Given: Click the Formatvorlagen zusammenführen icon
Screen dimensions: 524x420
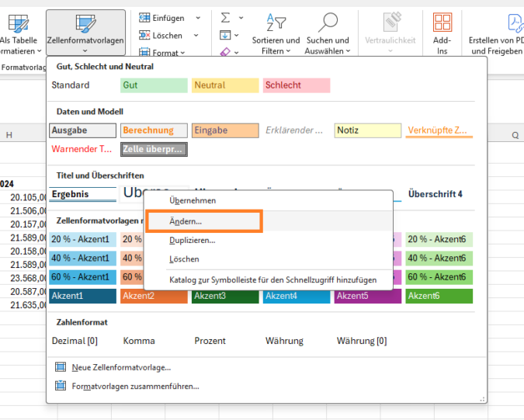Looking at the screenshot, I should [x=61, y=386].
